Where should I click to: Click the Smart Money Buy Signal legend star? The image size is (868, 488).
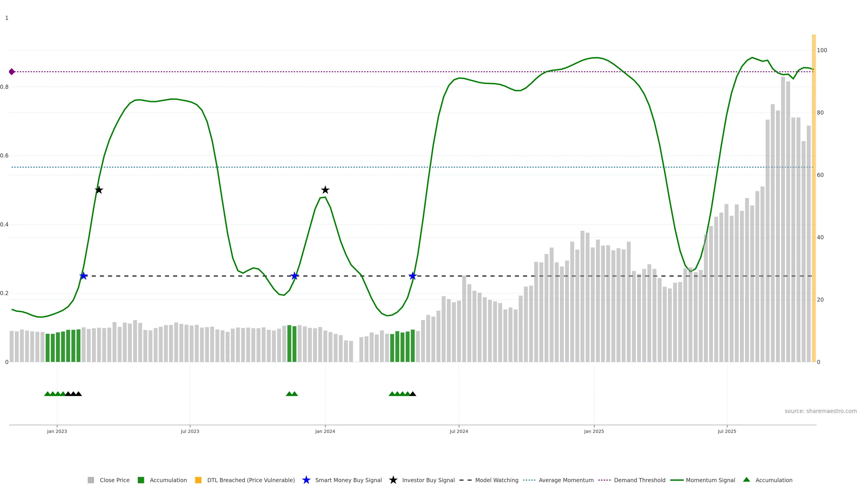point(306,480)
